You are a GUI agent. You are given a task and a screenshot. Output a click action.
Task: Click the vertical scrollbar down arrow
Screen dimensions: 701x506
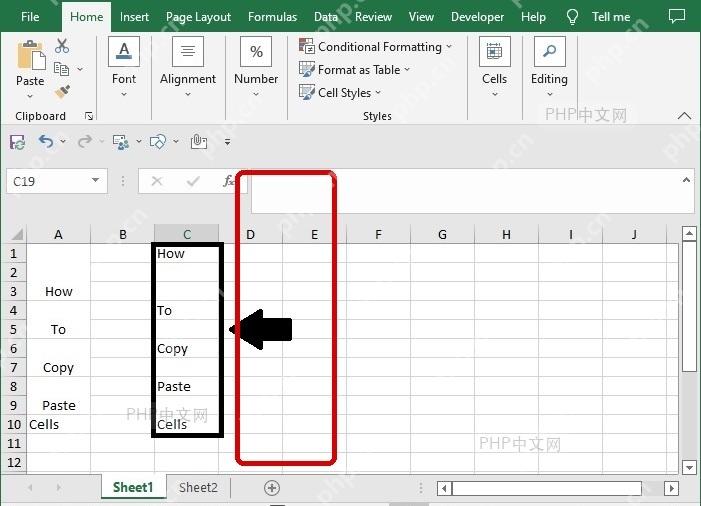[689, 468]
